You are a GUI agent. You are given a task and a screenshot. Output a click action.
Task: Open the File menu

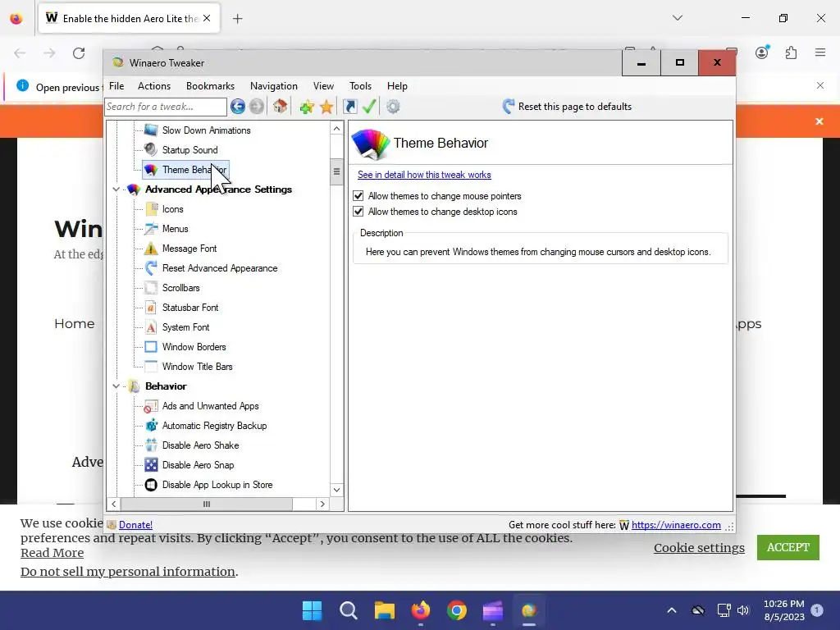coord(116,85)
